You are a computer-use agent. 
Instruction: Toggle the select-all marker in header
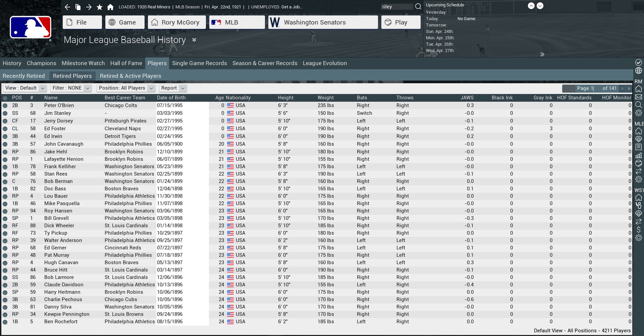(5, 98)
